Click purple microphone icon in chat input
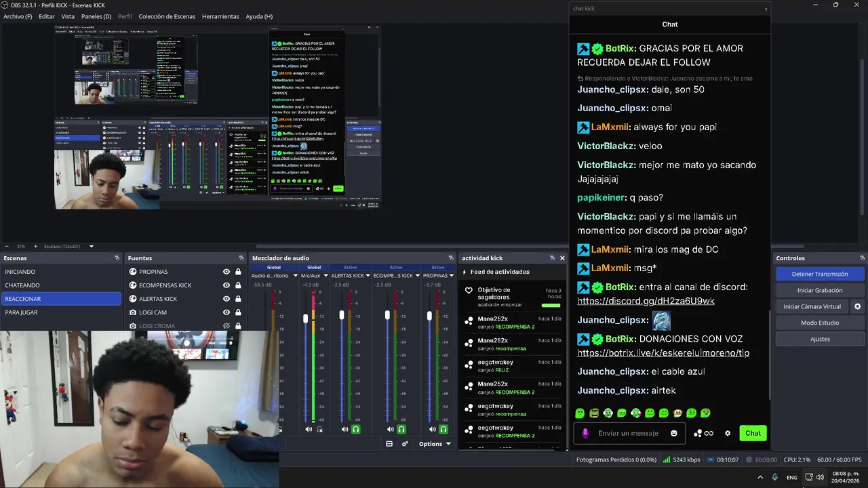The height and width of the screenshot is (488, 868). pyautogui.click(x=585, y=433)
